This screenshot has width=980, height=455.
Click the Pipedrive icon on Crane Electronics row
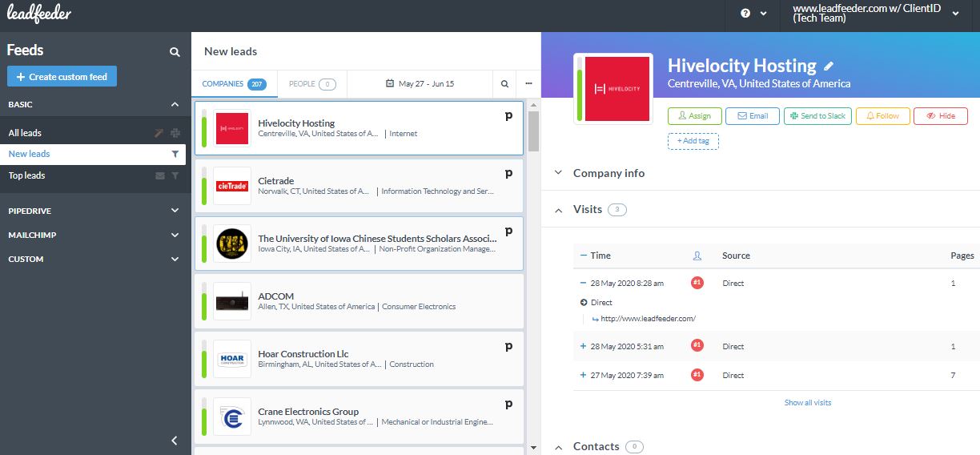coord(508,405)
